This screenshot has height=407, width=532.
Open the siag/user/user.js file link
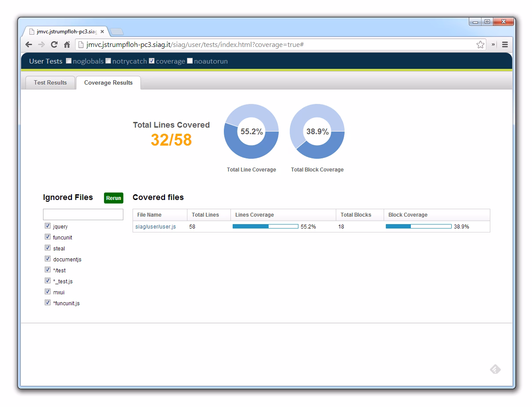(155, 227)
